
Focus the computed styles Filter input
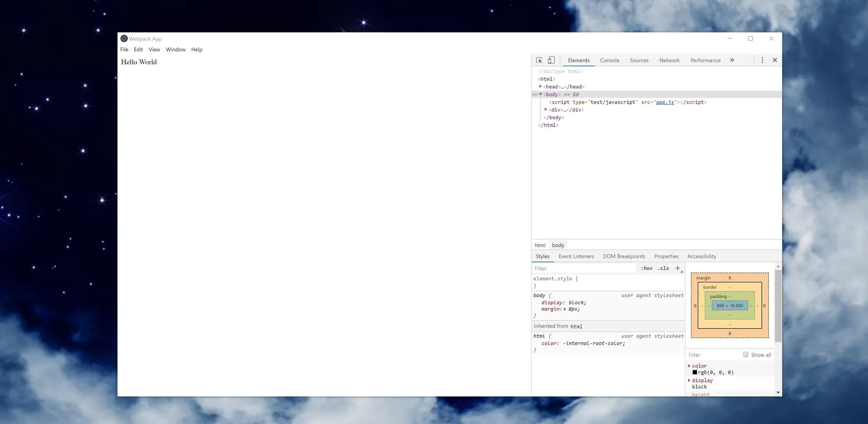click(x=713, y=355)
